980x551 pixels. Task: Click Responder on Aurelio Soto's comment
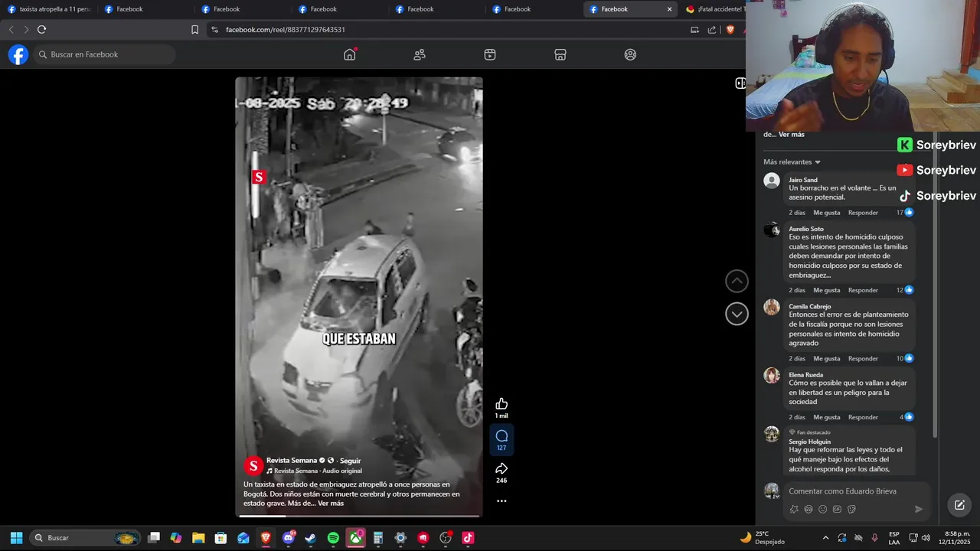tap(863, 291)
